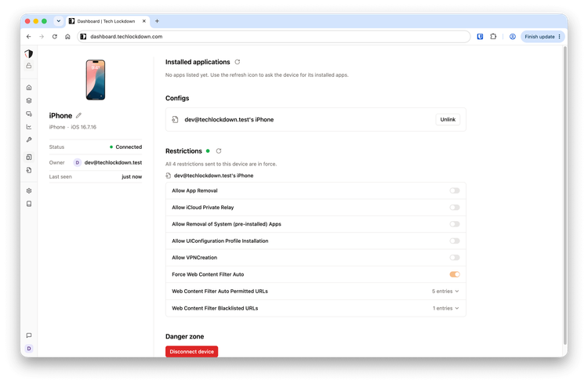This screenshot has height=384, width=588.
Task: Click the site info icon in address bar
Action: [x=83, y=36]
